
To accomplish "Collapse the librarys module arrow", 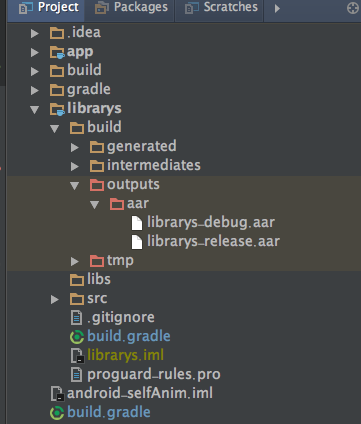I will (35, 110).
